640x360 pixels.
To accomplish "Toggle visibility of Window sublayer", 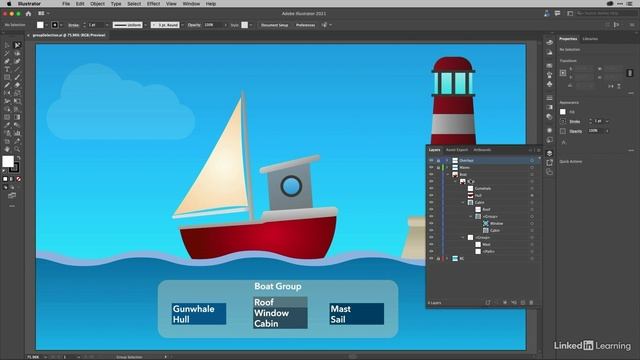I will coord(431,223).
